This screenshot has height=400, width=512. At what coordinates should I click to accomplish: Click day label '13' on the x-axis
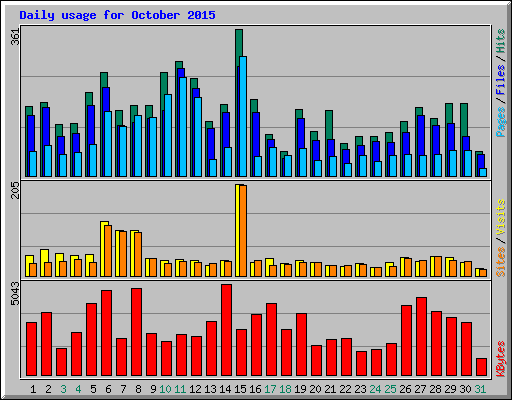coord(210,389)
